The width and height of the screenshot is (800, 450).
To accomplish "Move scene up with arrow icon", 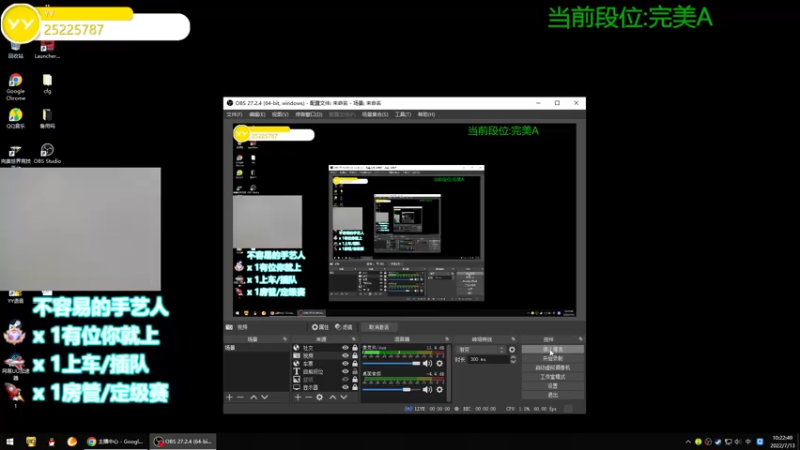I will click(254, 397).
